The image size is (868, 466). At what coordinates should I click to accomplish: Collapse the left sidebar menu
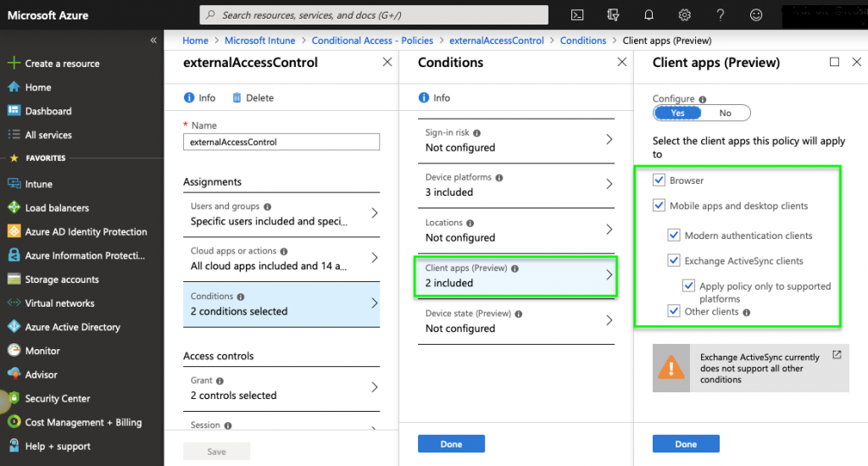tap(153, 40)
